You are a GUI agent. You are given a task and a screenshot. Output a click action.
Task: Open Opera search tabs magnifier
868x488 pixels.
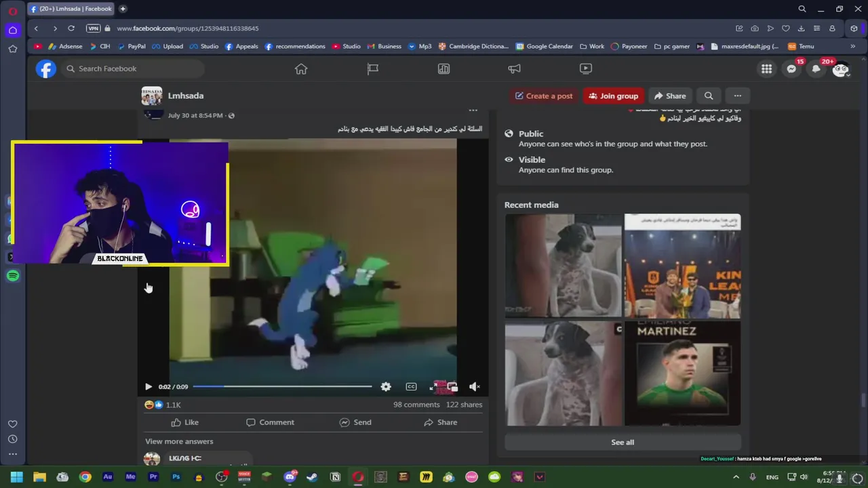[x=802, y=9]
